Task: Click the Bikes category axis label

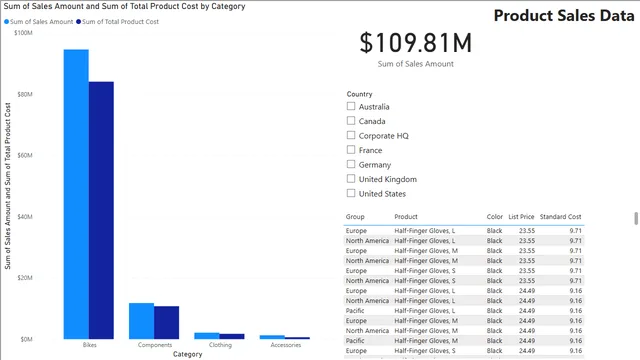Action: [89, 345]
